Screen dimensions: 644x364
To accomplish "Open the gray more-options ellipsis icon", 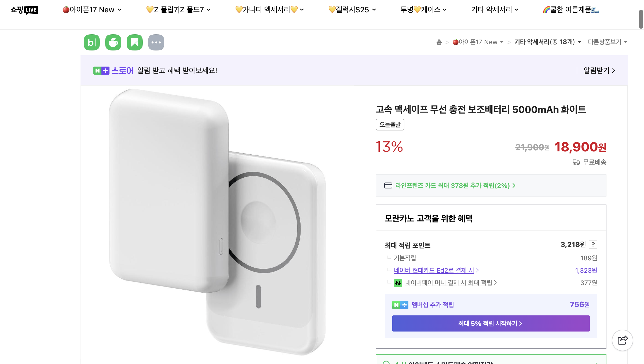I will coord(156,42).
